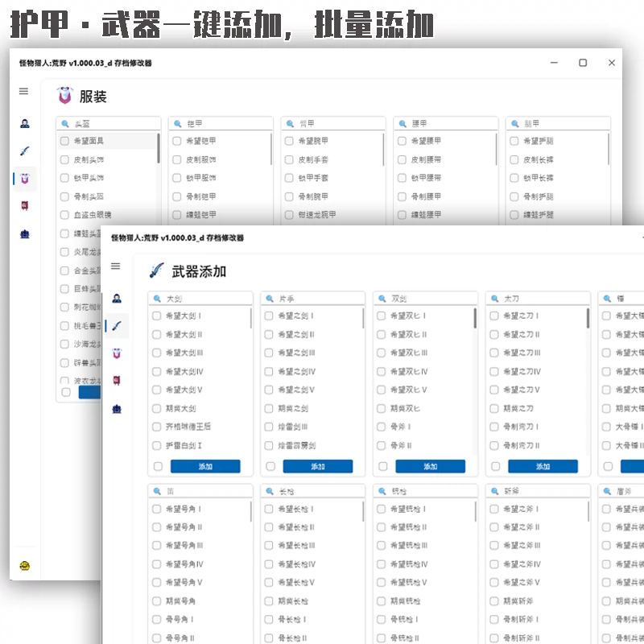Click 添加 button under 大剑 list

pos(205,467)
